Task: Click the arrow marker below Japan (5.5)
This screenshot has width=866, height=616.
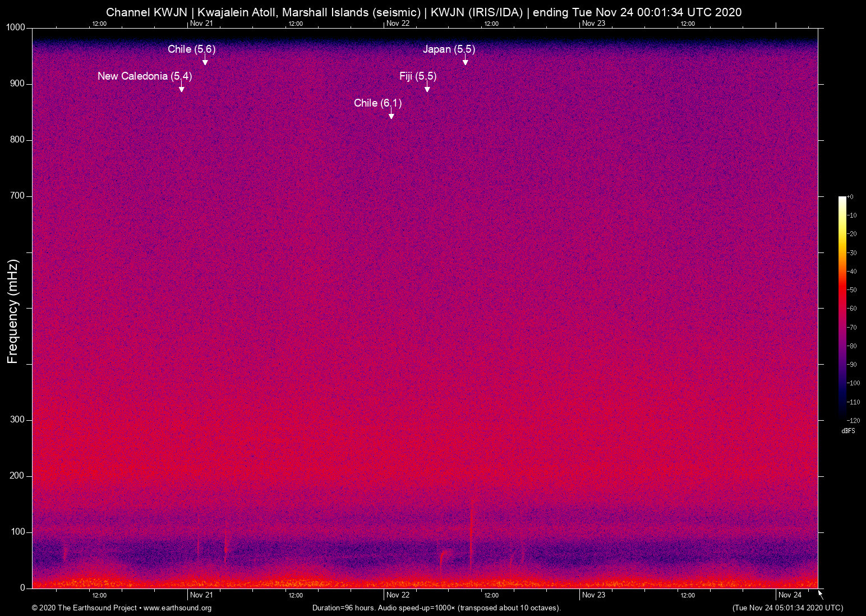Action: 466,62
